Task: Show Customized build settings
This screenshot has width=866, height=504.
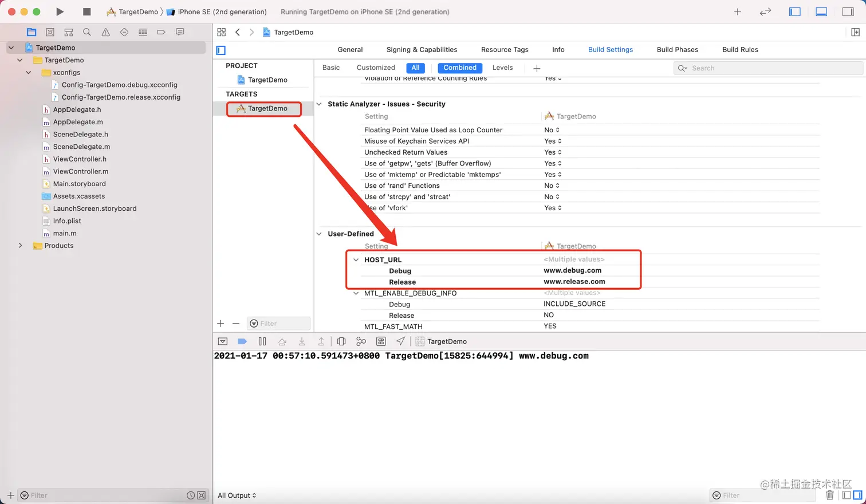Action: pyautogui.click(x=376, y=68)
